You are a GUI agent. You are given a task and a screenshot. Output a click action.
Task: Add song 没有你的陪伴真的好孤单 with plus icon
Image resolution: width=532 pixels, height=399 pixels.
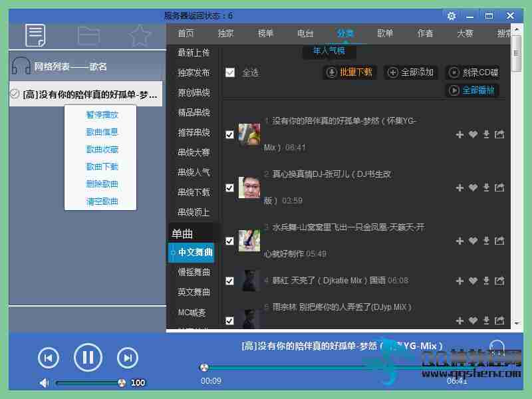click(460, 135)
